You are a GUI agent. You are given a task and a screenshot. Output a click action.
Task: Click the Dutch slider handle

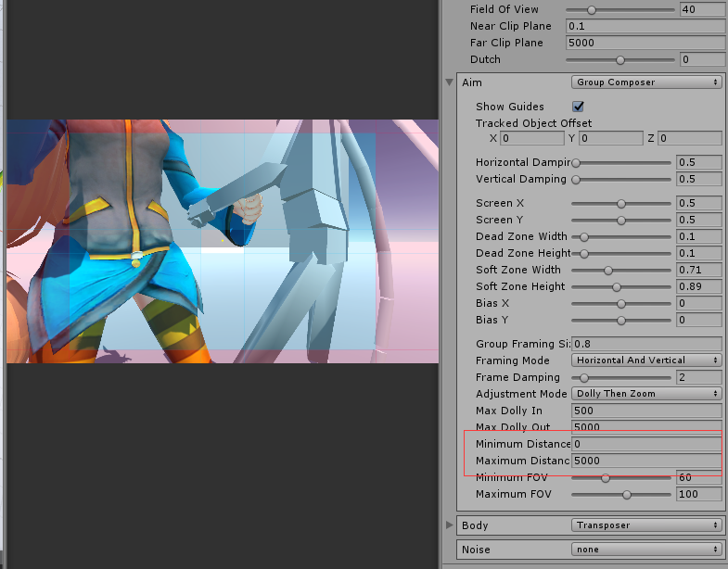(620, 59)
